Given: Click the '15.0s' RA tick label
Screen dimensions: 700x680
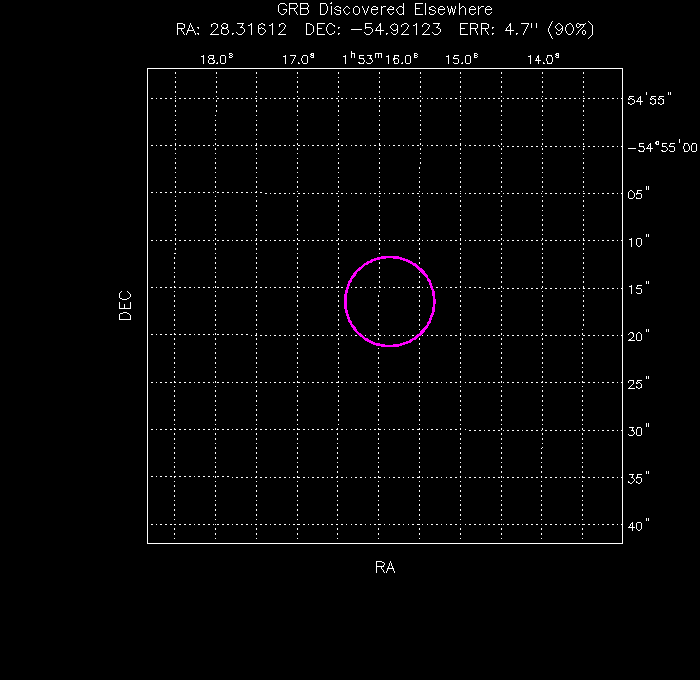Looking at the screenshot, I should click(x=462, y=59).
